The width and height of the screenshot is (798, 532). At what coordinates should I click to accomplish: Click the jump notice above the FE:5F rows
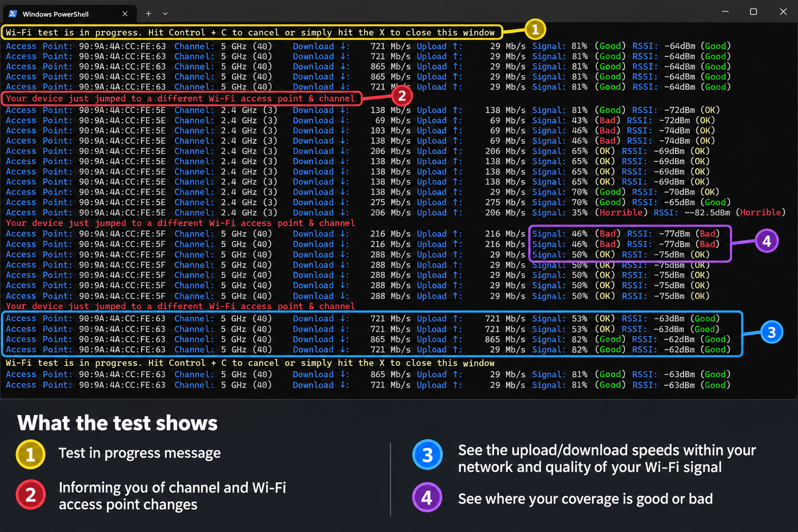pyautogui.click(x=180, y=223)
